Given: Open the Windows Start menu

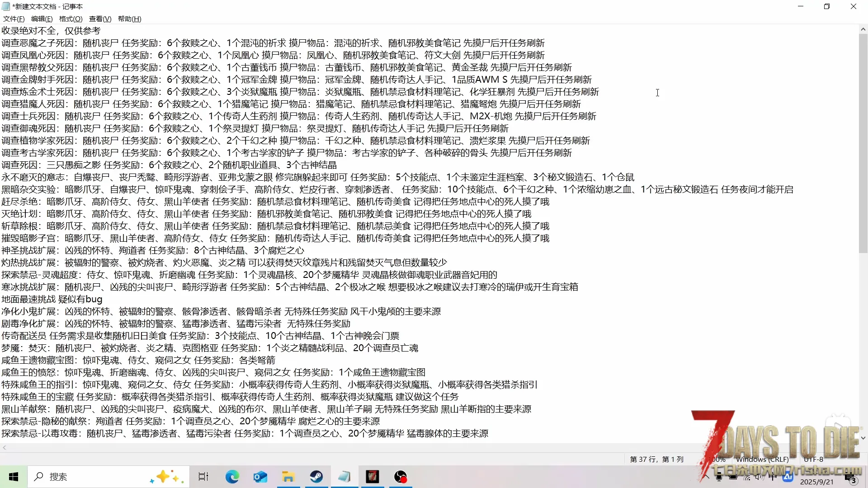Looking at the screenshot, I should (14, 477).
